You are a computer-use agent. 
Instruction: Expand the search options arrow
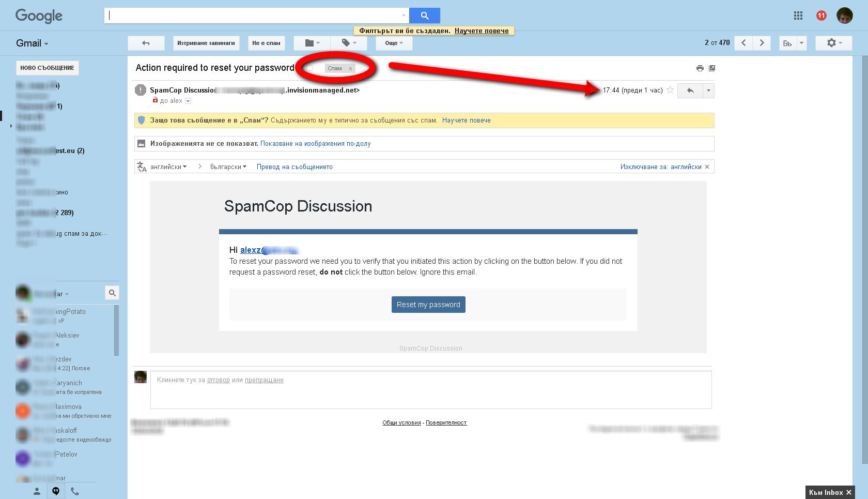[404, 16]
